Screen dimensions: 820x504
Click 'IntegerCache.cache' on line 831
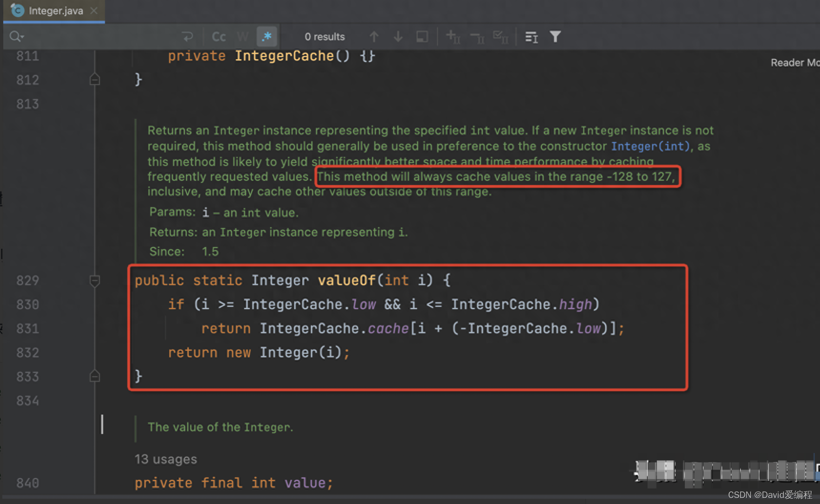334,328
